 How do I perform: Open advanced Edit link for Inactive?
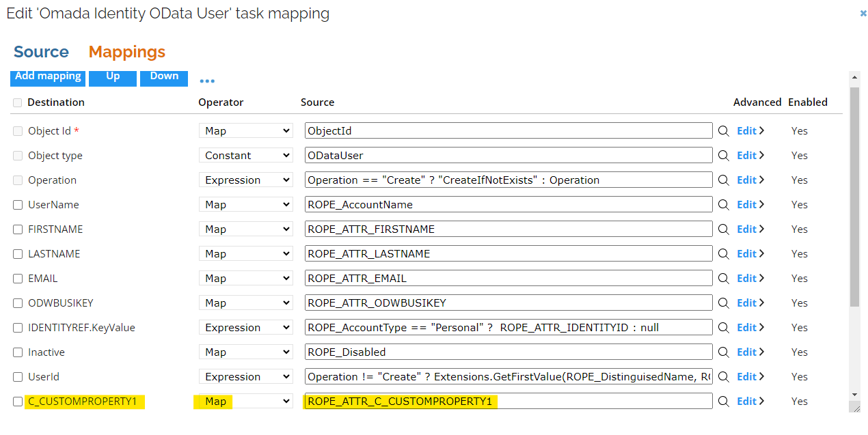point(750,352)
